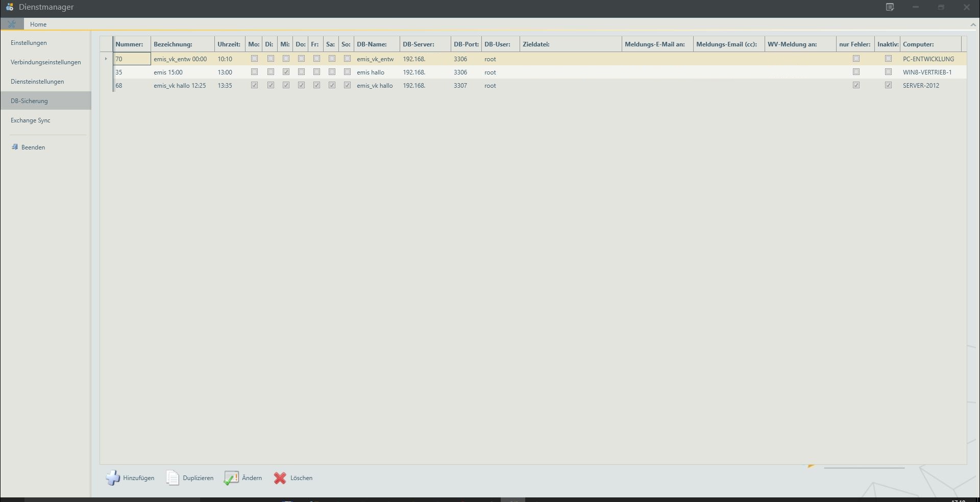Viewport: 980px width, 502px height.
Task: Select the Nummer cell showing 70
Action: coord(132,59)
